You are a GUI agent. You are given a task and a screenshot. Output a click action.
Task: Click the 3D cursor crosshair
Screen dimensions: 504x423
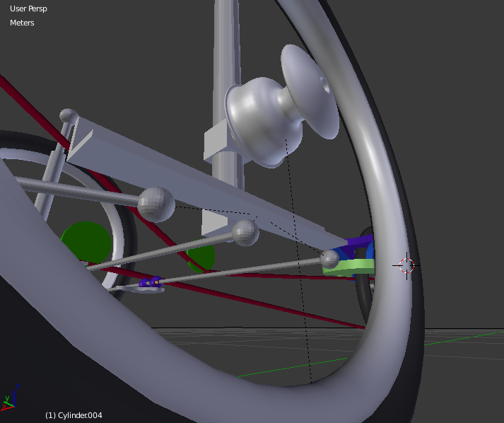[406, 266]
